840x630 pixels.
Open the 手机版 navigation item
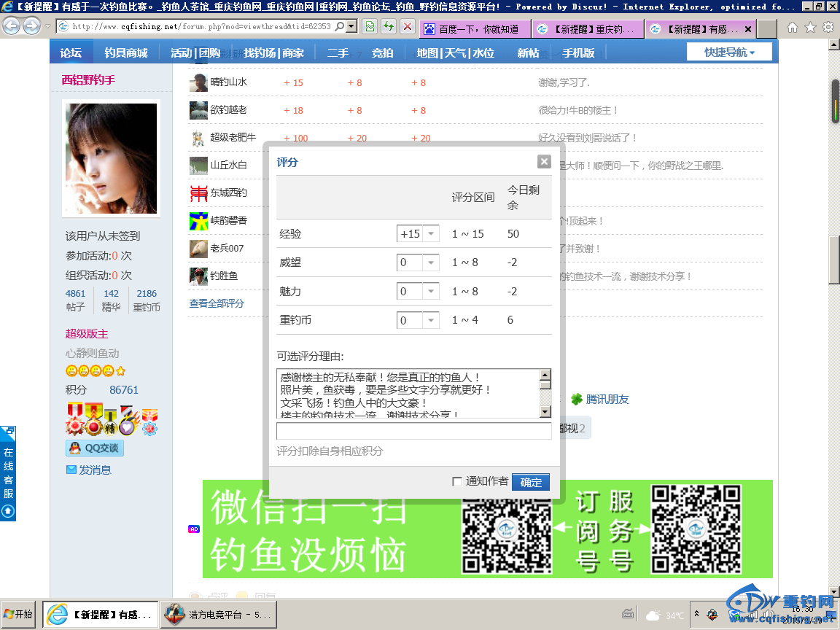click(x=578, y=52)
